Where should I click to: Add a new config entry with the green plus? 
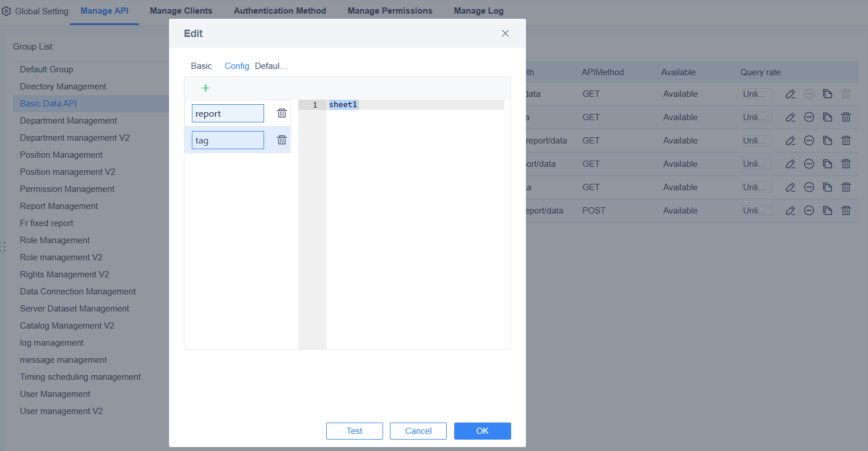tap(205, 88)
